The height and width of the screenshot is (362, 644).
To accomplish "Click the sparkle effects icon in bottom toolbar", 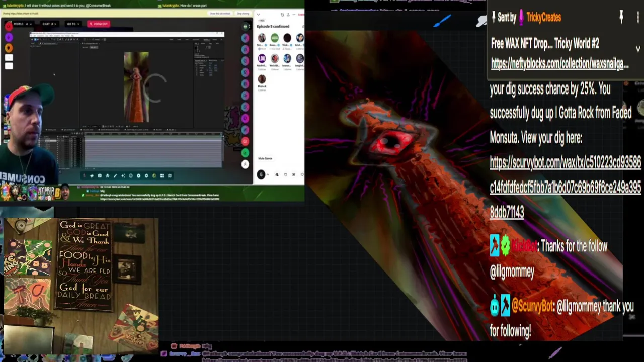I will click(x=123, y=175).
